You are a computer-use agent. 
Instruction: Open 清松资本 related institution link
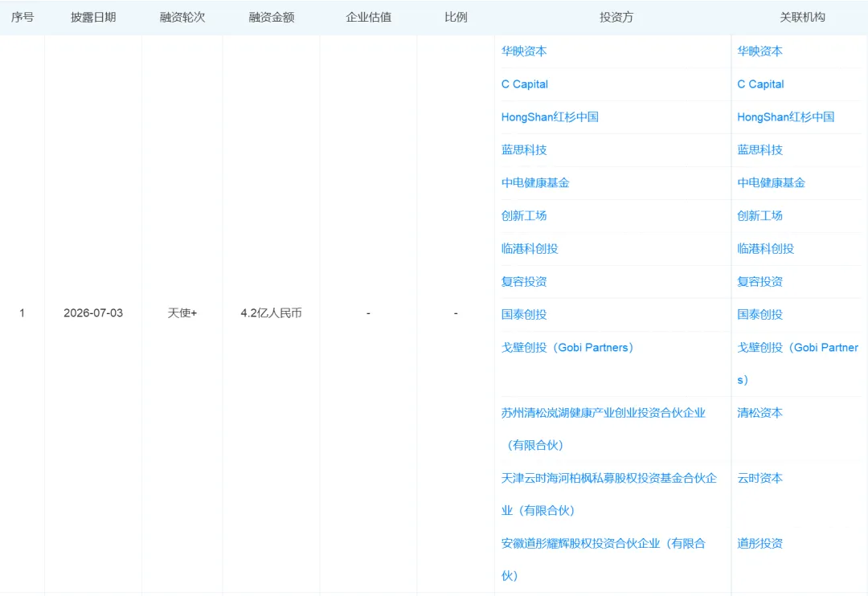(x=759, y=413)
